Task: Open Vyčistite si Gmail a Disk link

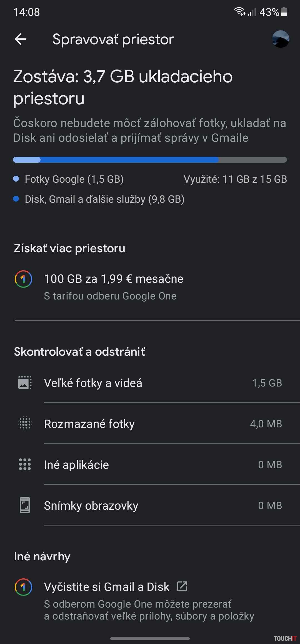Action: pos(107,587)
